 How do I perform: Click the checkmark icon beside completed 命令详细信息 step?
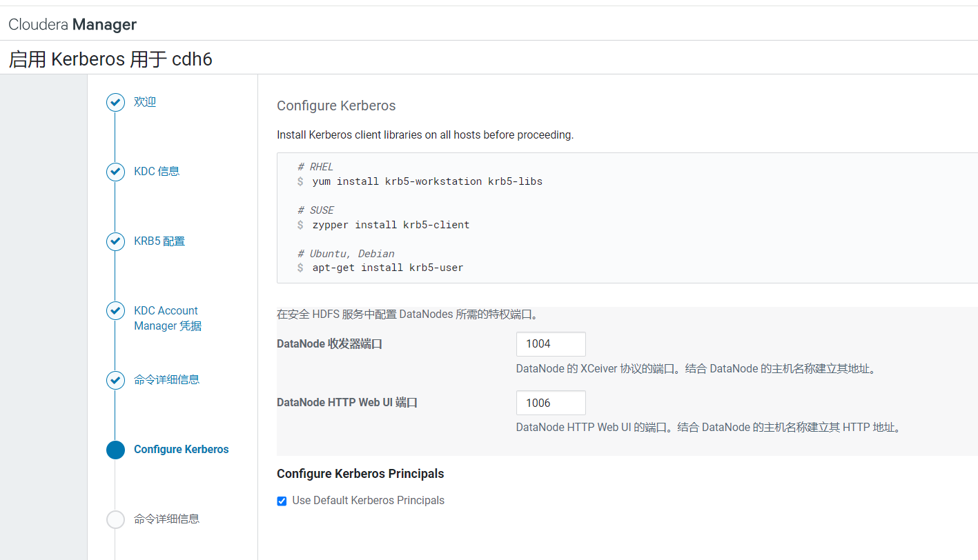coord(115,380)
